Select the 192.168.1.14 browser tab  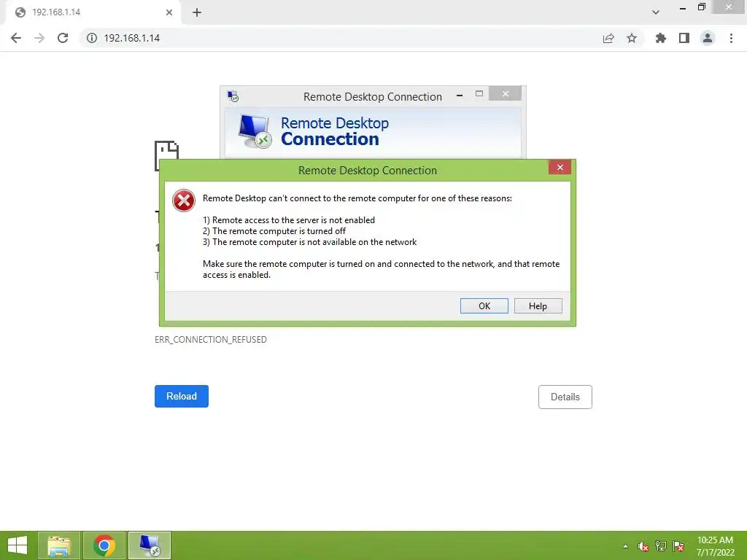pos(93,12)
